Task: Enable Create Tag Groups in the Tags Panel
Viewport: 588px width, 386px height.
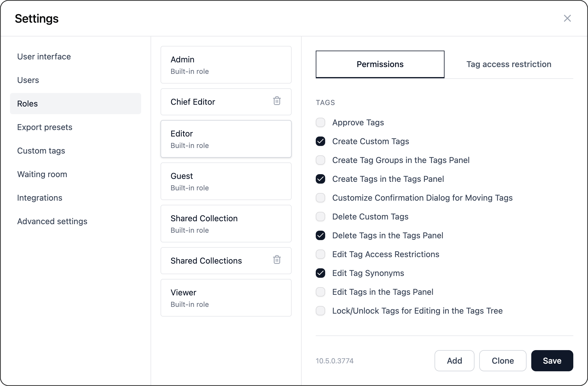Action: pyautogui.click(x=320, y=160)
